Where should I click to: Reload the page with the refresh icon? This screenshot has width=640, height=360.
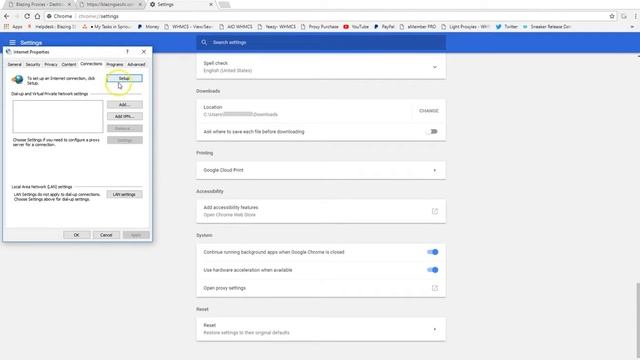27,16
